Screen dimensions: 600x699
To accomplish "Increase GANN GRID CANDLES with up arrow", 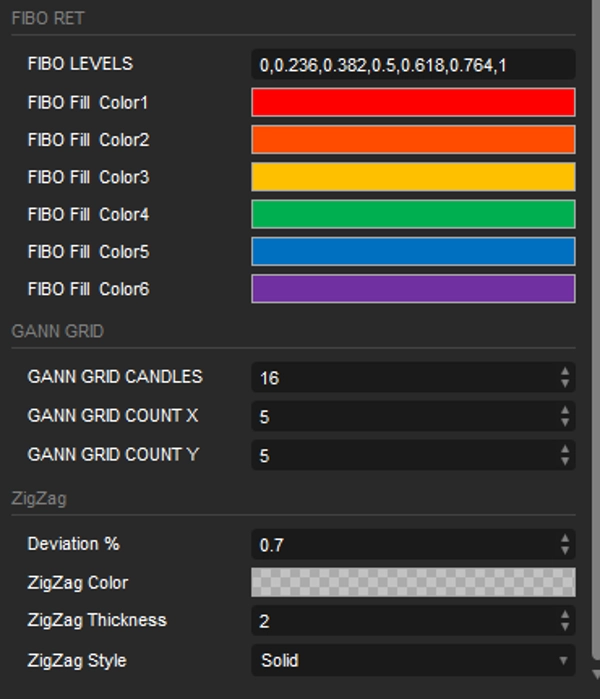I will pos(565,372).
